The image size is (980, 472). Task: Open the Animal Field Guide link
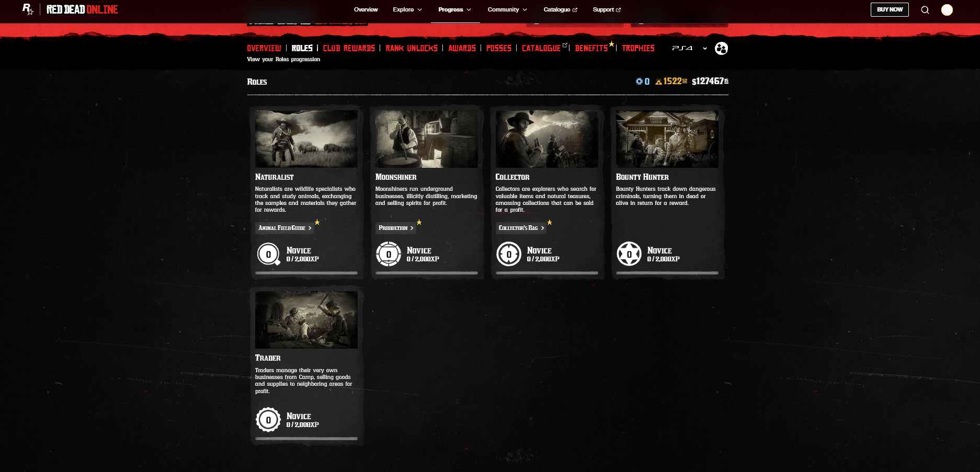pos(284,228)
